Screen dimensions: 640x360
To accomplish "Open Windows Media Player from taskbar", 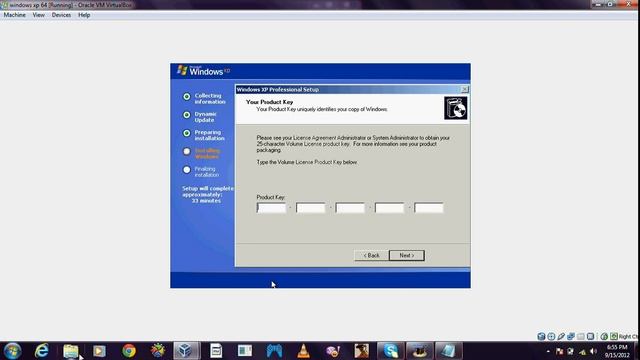I will pos(99,351).
